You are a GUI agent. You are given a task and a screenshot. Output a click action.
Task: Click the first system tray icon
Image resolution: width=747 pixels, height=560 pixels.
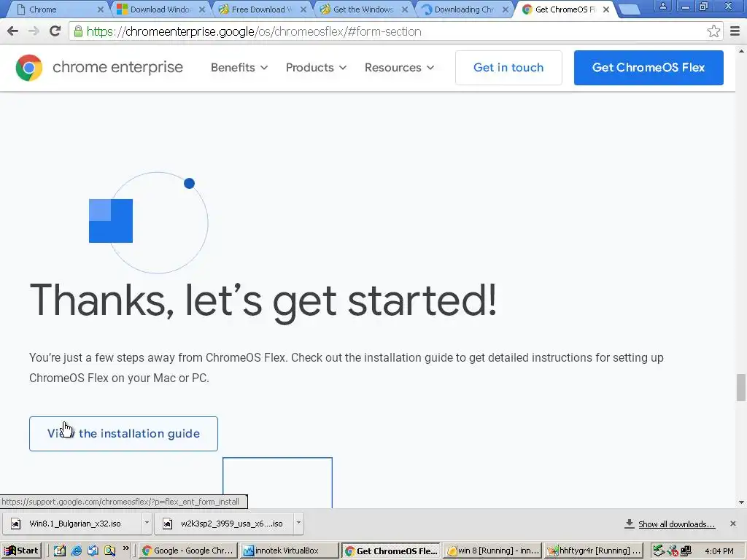tap(659, 551)
